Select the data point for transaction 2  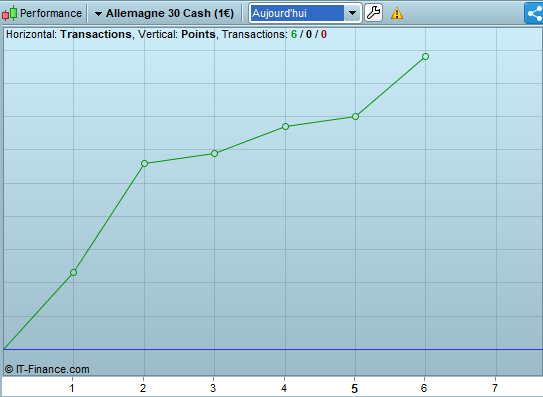pos(144,164)
